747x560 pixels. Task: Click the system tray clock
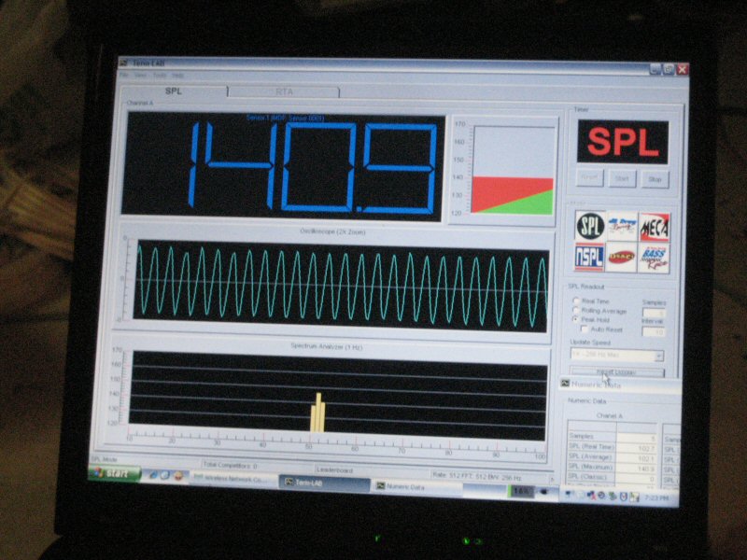click(657, 497)
